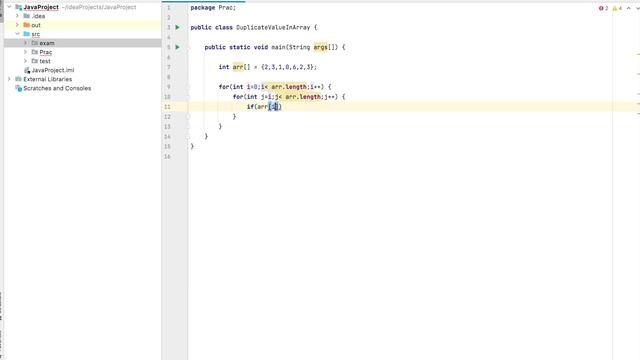Click the String parameter type

click(x=299, y=47)
